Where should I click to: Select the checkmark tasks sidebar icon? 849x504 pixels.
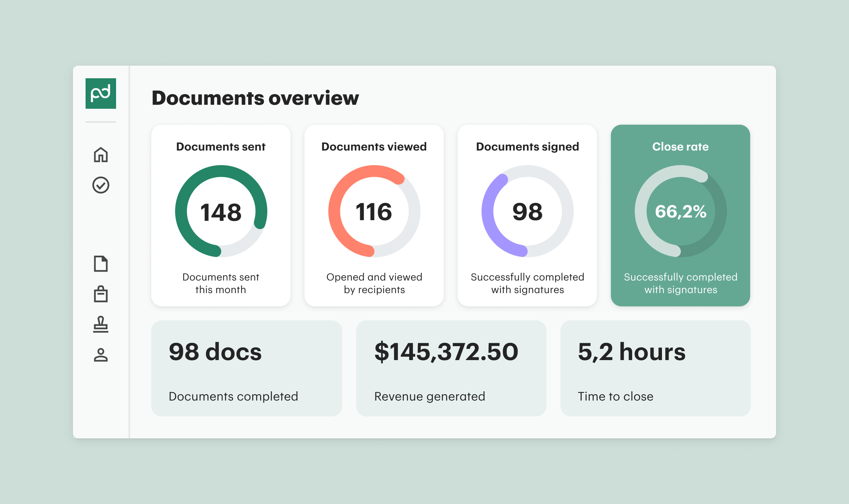pyautogui.click(x=100, y=185)
